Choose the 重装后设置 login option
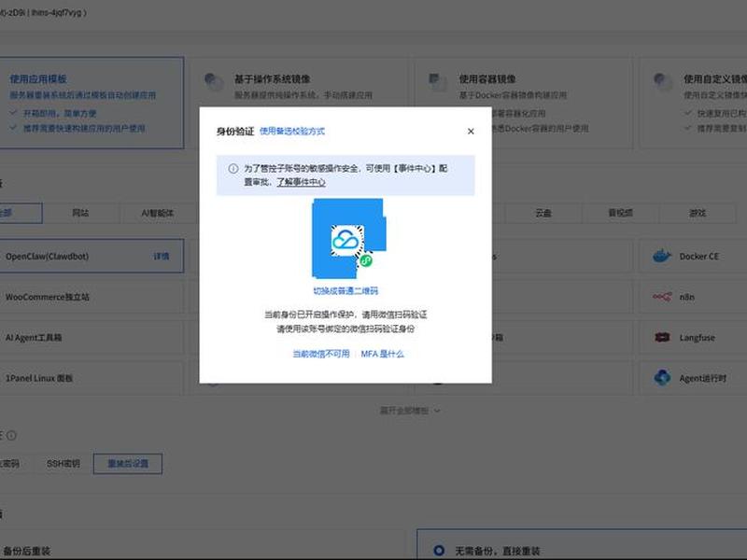Viewport: 747px width, 560px height. point(128,463)
